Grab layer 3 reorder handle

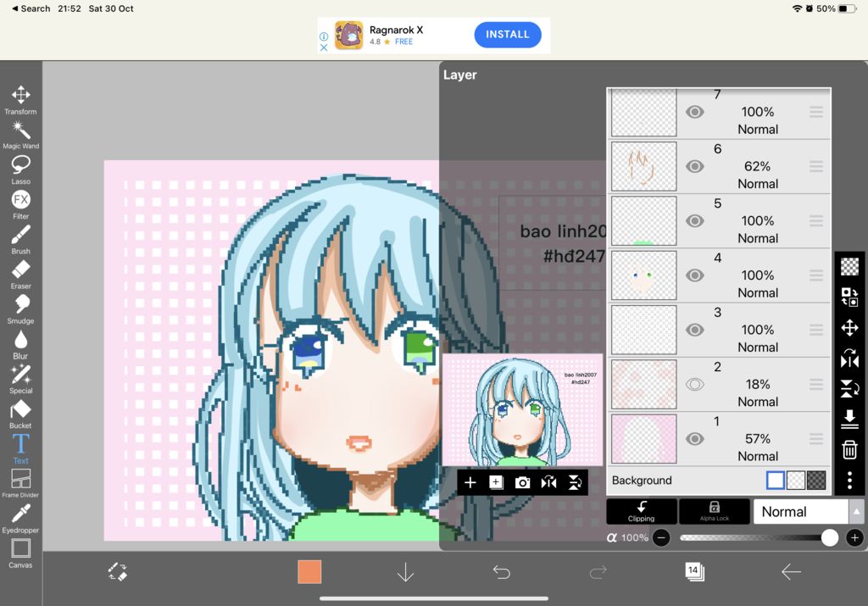(x=816, y=330)
